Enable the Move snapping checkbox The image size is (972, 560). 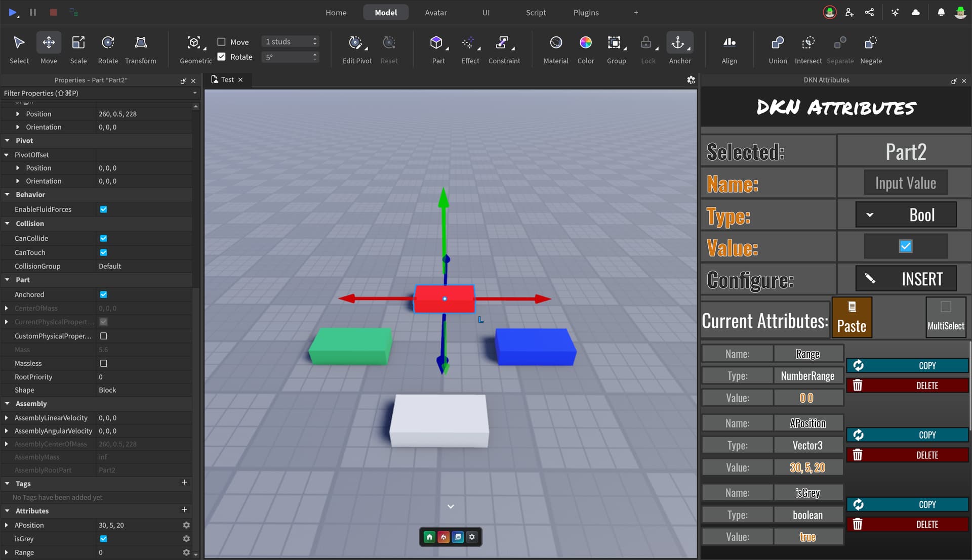221,41
